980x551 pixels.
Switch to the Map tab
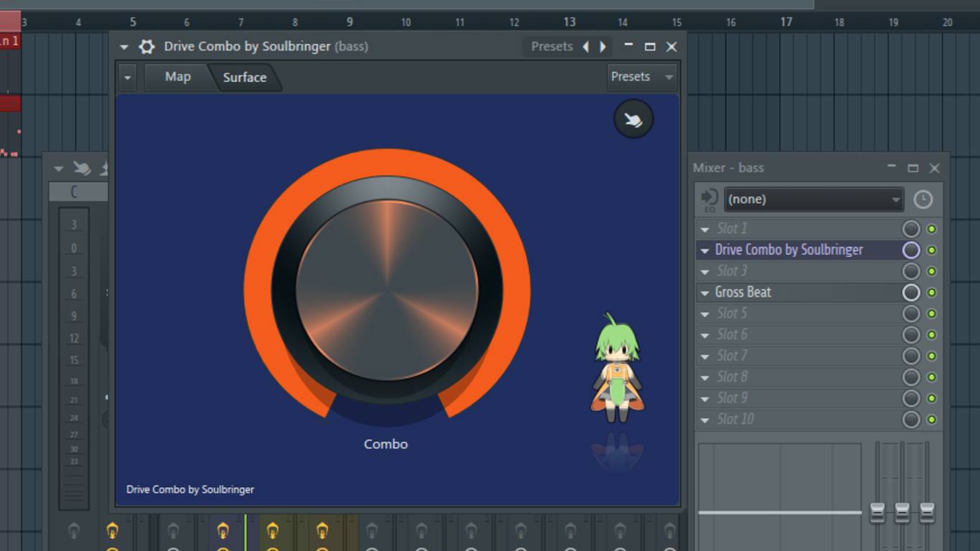click(177, 77)
